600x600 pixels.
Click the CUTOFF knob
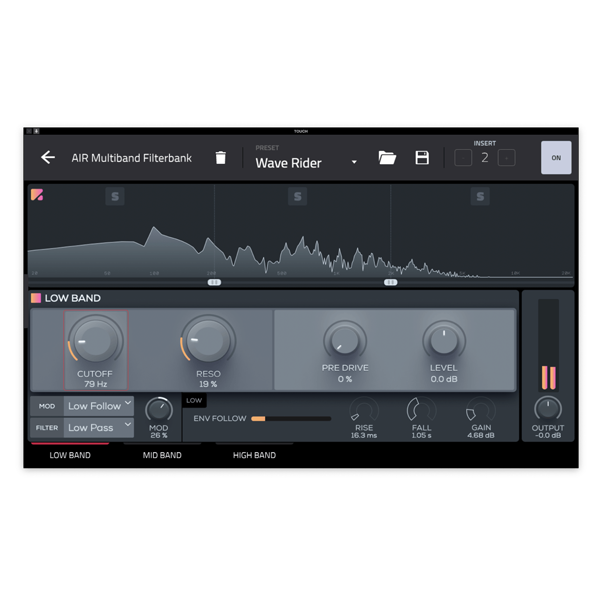pos(96,339)
